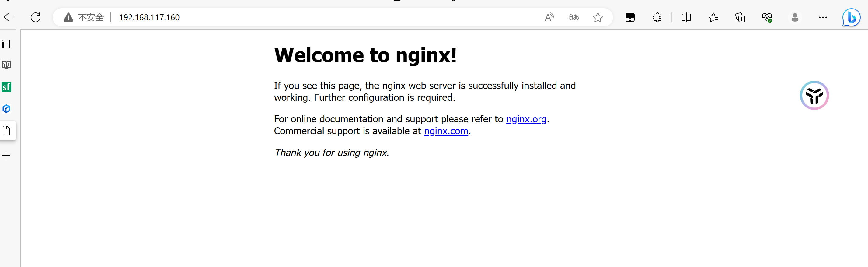Reload the nginx welcome page

(35, 17)
